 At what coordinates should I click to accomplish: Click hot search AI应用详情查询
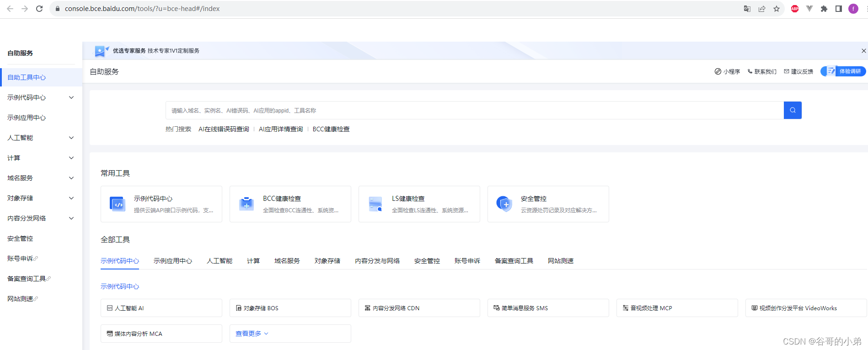click(281, 129)
